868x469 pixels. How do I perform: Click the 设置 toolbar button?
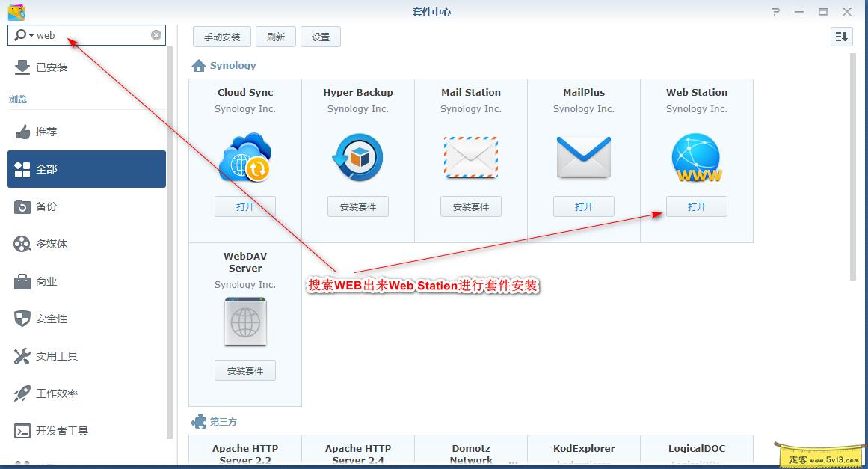click(320, 36)
